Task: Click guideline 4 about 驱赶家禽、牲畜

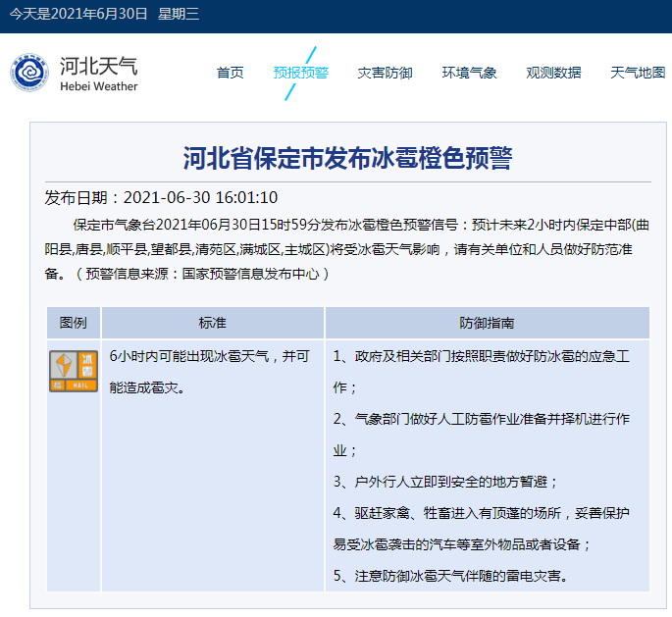Action: [482, 529]
